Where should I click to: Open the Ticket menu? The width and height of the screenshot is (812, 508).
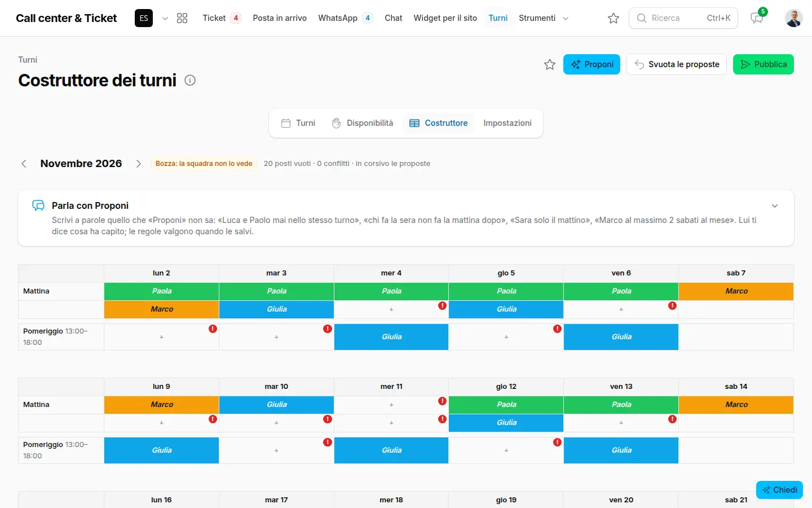coord(222,18)
